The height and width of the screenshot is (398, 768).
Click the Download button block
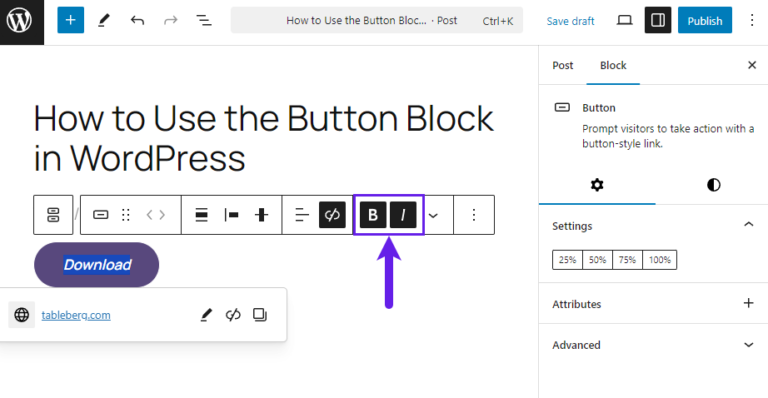(x=96, y=265)
